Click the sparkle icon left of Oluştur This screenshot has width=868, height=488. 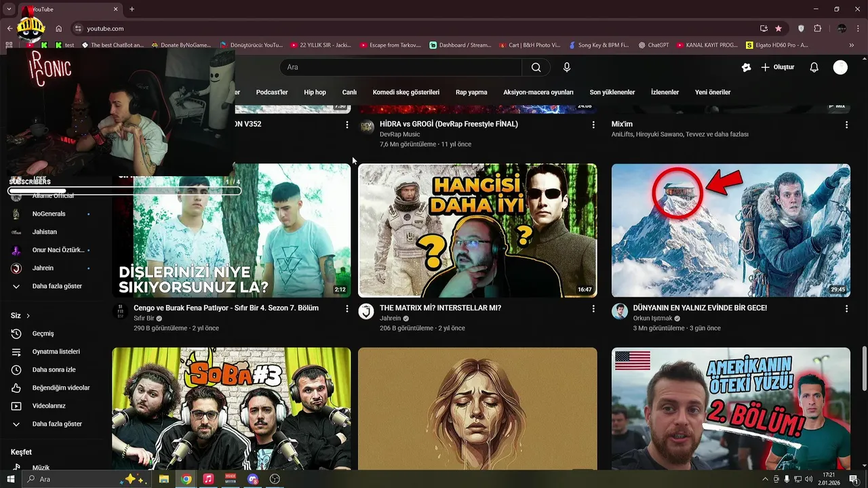pyautogui.click(x=746, y=67)
